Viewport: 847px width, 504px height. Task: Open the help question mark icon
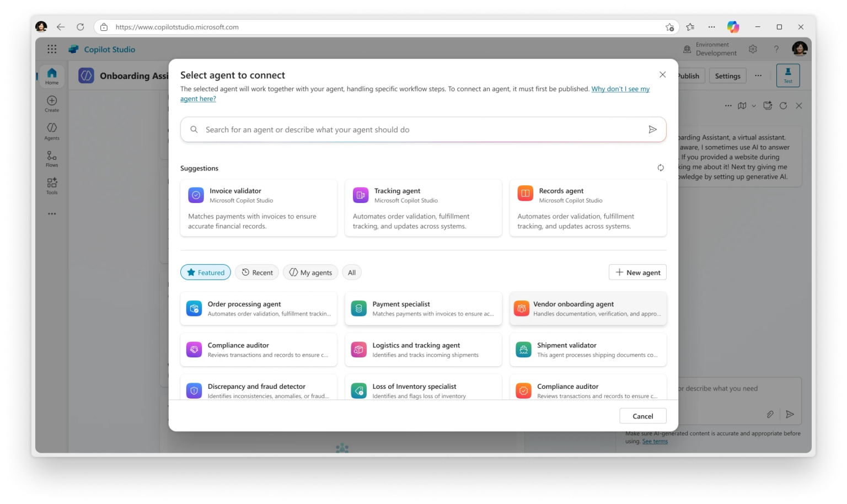click(776, 49)
